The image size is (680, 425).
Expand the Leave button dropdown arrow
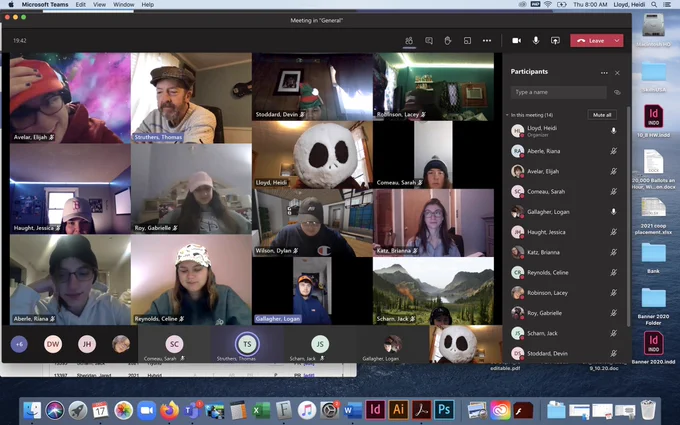coord(617,40)
